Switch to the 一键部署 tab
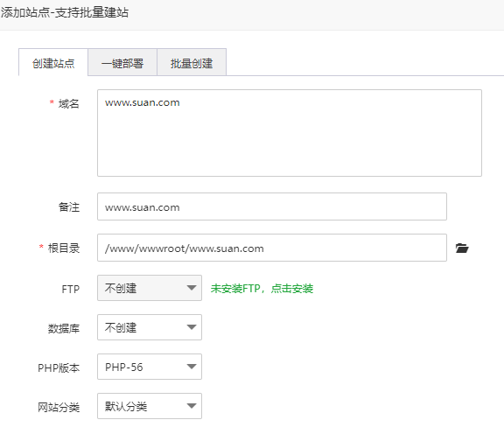This screenshot has width=504, height=427. 122,63
